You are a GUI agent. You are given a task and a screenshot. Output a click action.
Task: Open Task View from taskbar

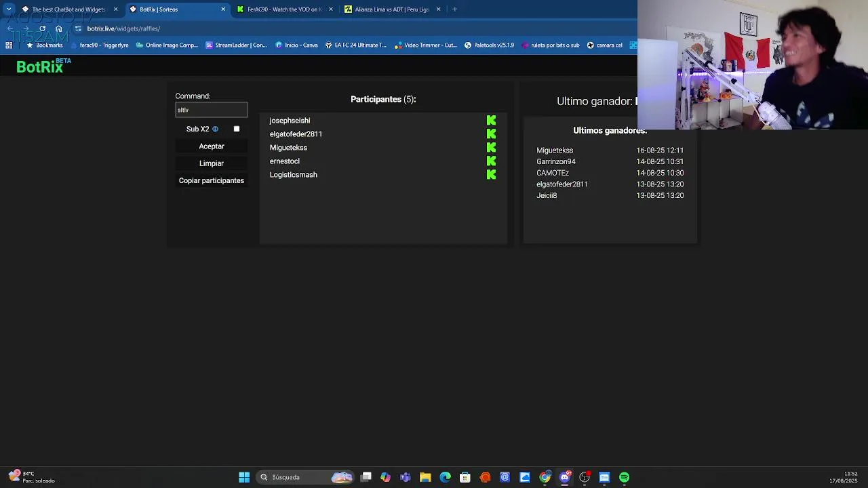366,477
